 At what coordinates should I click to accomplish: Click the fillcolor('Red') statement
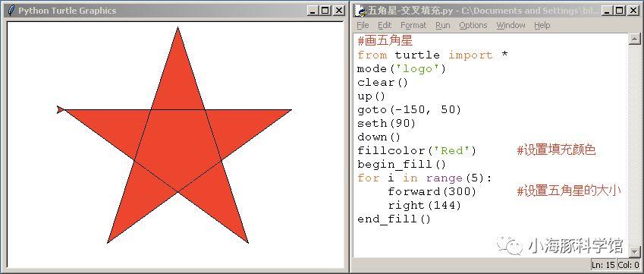[417, 151]
